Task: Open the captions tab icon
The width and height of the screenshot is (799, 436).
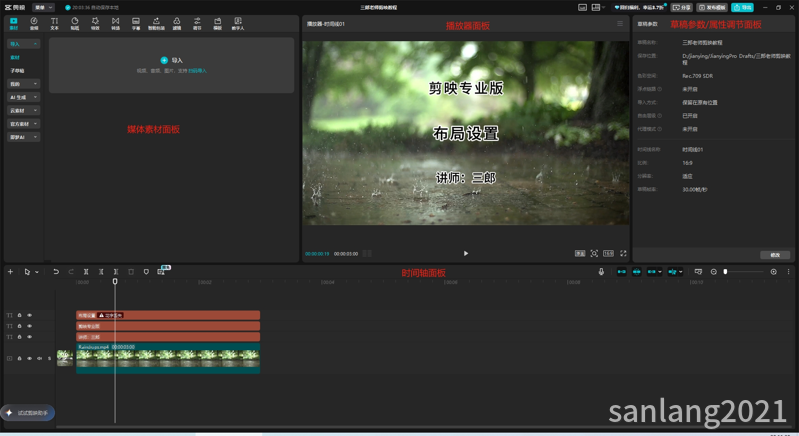Action: click(136, 21)
